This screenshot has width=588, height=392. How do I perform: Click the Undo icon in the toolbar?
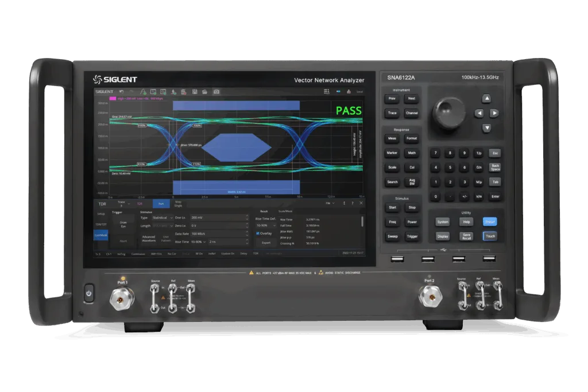[121, 91]
